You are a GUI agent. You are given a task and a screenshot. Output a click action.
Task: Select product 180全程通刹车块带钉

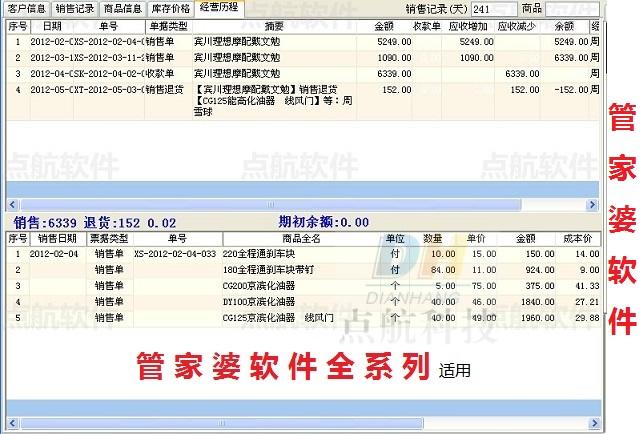click(x=268, y=270)
